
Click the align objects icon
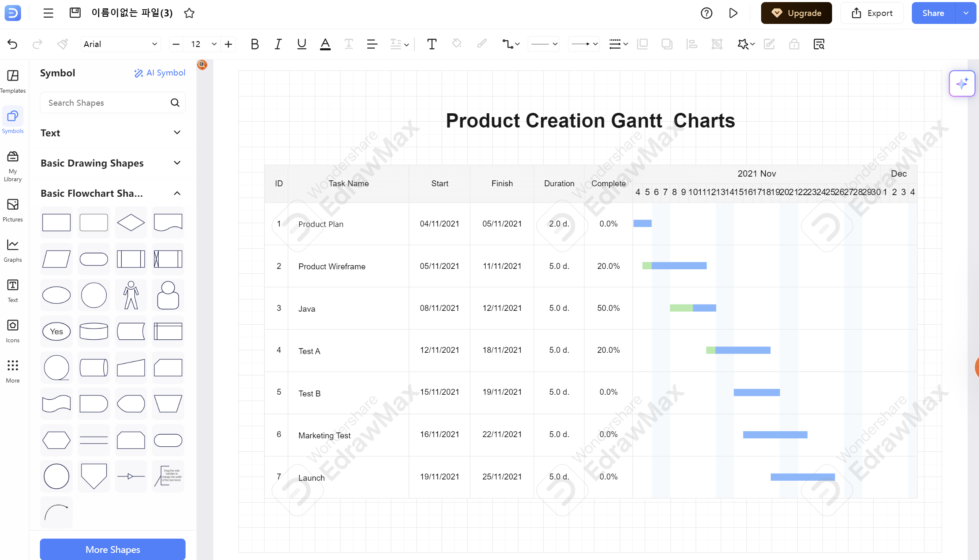pyautogui.click(x=691, y=44)
